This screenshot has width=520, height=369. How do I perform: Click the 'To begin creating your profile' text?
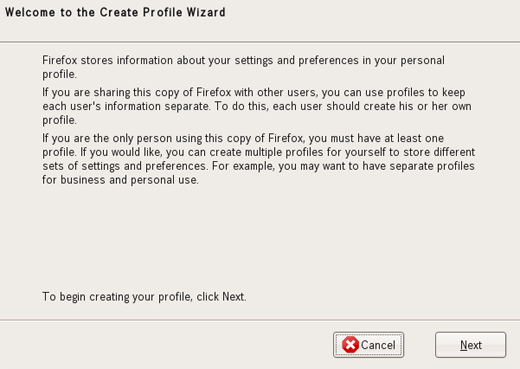coord(144,297)
